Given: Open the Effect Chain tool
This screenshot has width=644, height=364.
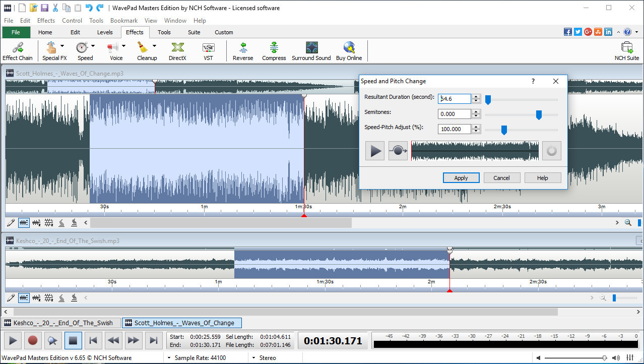Looking at the screenshot, I should 18,51.
